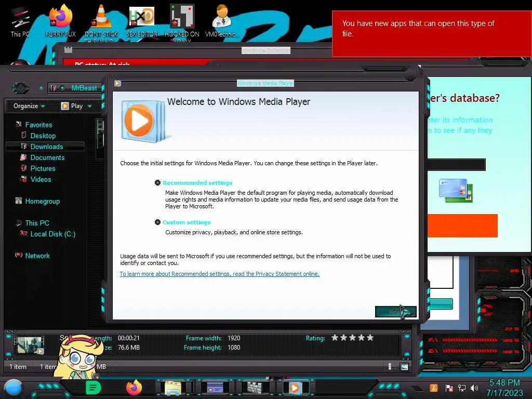The image size is (532, 399).
Task: Open the credit card app on taskbar
Action: coord(215,387)
